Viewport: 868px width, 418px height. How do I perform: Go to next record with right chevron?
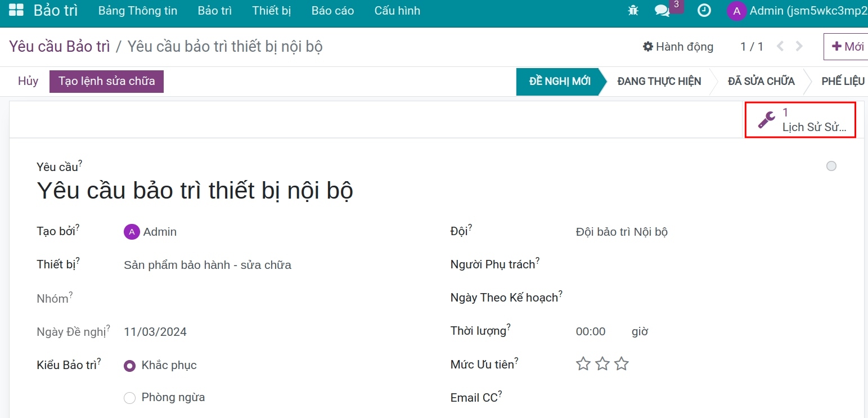coord(799,47)
